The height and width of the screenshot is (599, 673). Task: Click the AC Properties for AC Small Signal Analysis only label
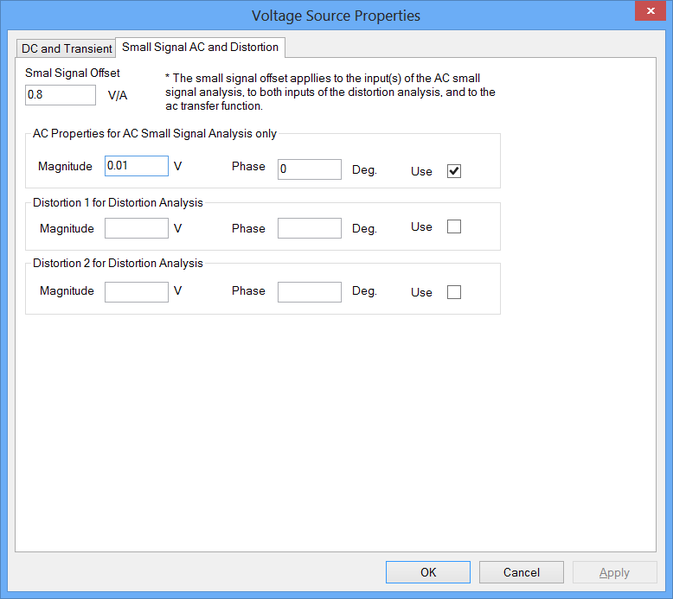pyautogui.click(x=155, y=133)
